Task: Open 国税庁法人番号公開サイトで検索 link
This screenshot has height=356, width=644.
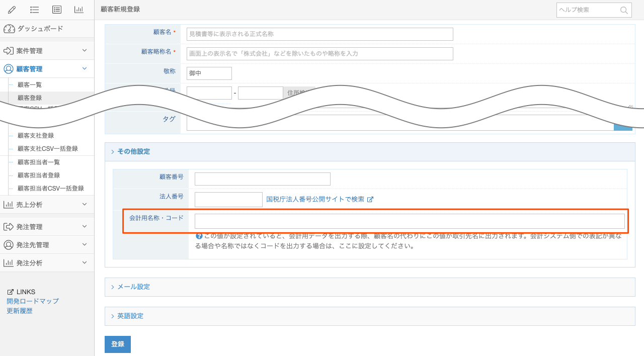Action: click(x=315, y=200)
